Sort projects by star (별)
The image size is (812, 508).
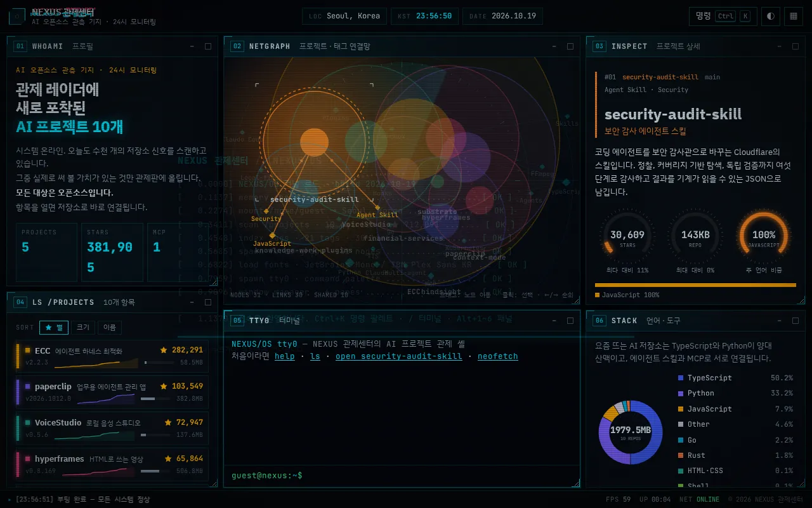coord(54,328)
